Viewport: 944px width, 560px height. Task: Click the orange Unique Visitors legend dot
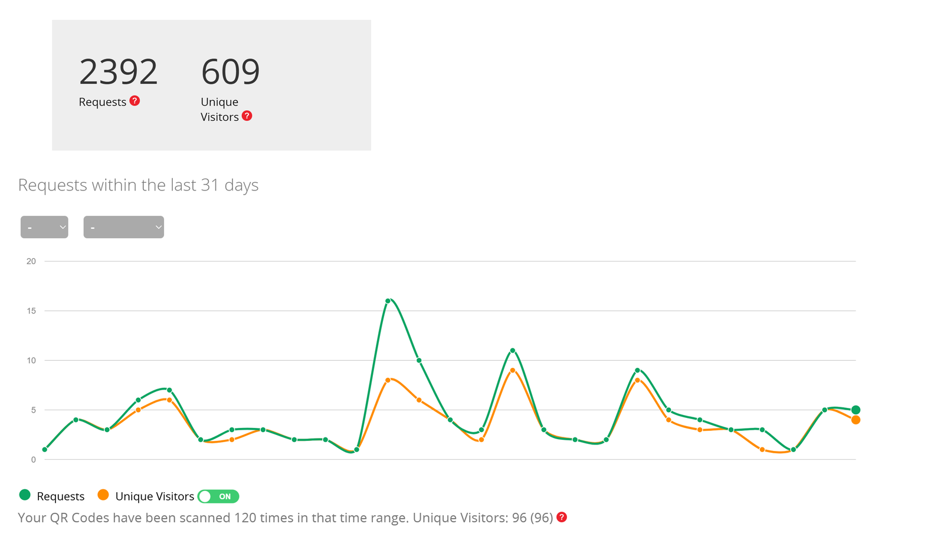point(103,495)
